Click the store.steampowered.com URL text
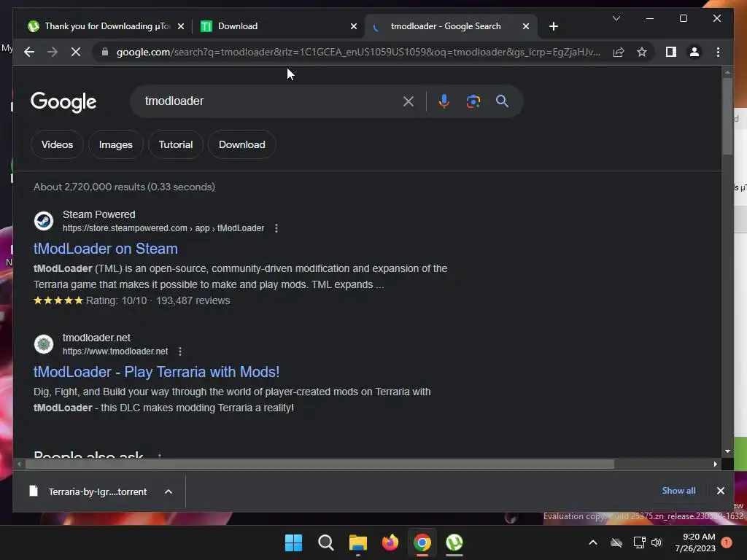The image size is (747, 560). coord(163,228)
